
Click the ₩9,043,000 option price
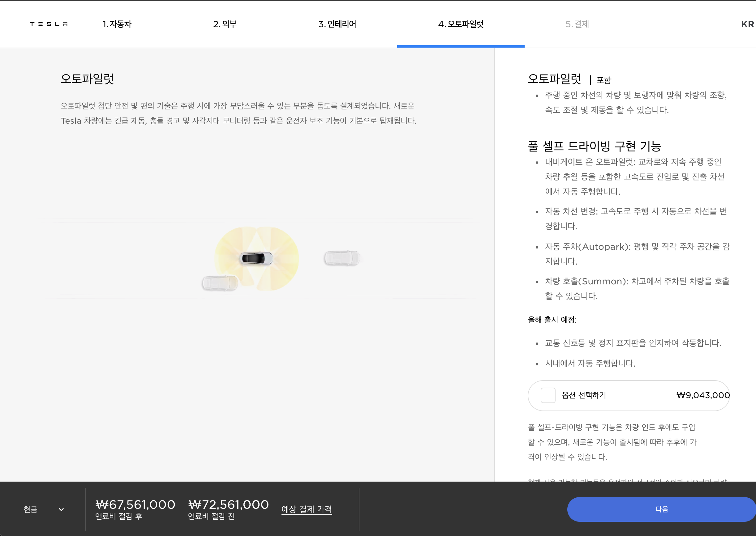(703, 395)
